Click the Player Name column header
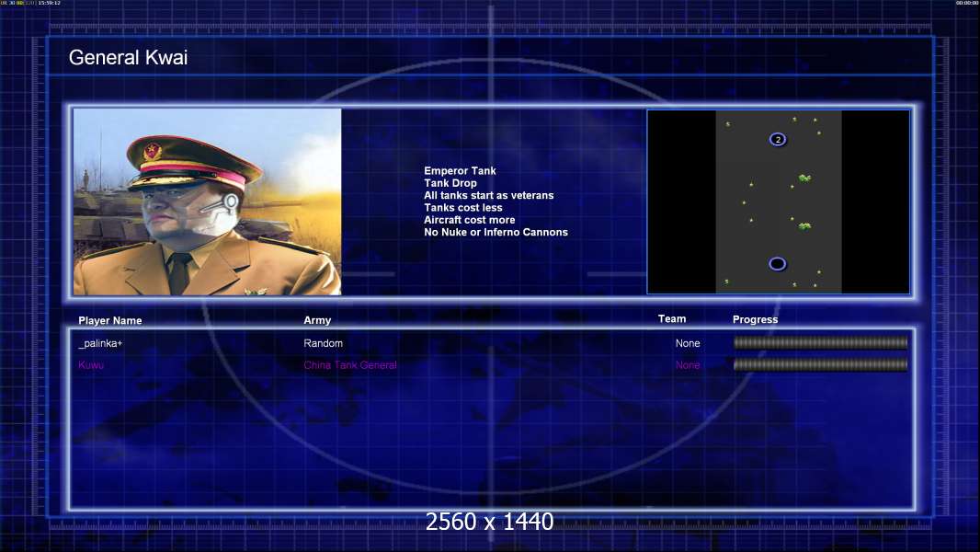 (110, 321)
